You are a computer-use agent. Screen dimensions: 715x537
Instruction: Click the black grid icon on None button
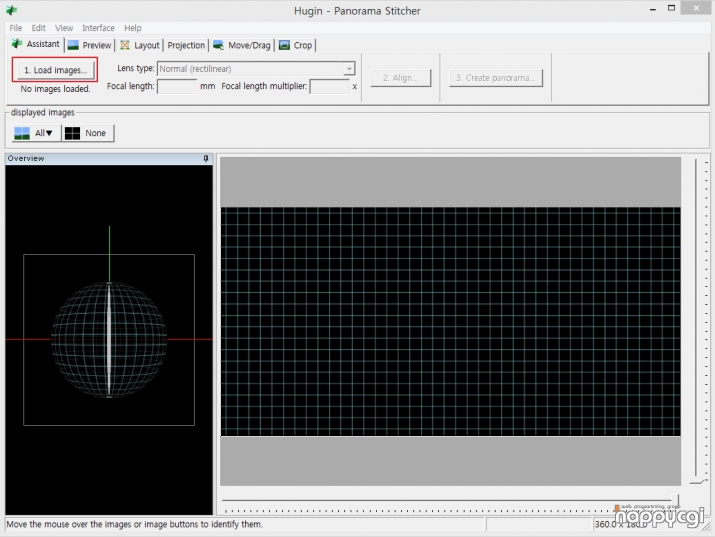point(72,133)
